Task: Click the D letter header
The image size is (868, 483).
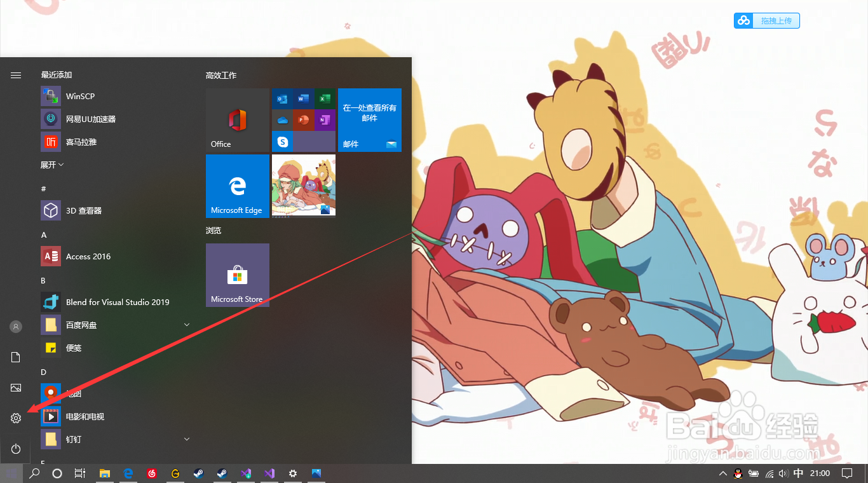Action: [x=44, y=372]
